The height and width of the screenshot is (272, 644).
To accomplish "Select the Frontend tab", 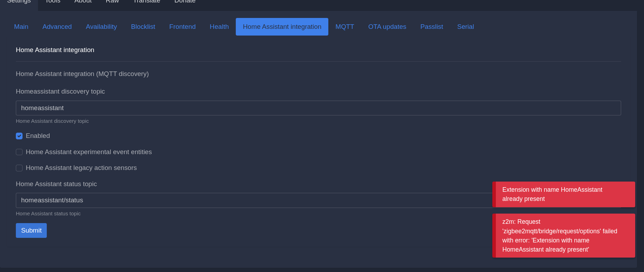I will click(x=182, y=27).
